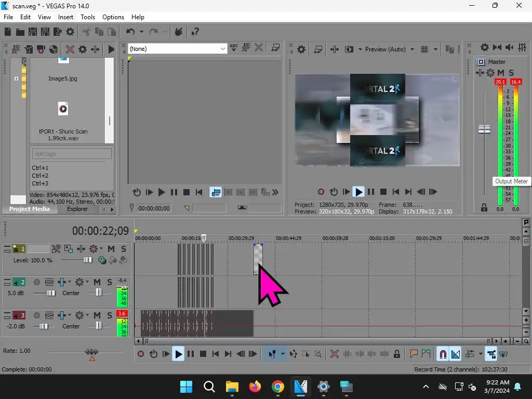Cut selection with the scissors icon
This screenshot has width=532, height=399.
87,32
